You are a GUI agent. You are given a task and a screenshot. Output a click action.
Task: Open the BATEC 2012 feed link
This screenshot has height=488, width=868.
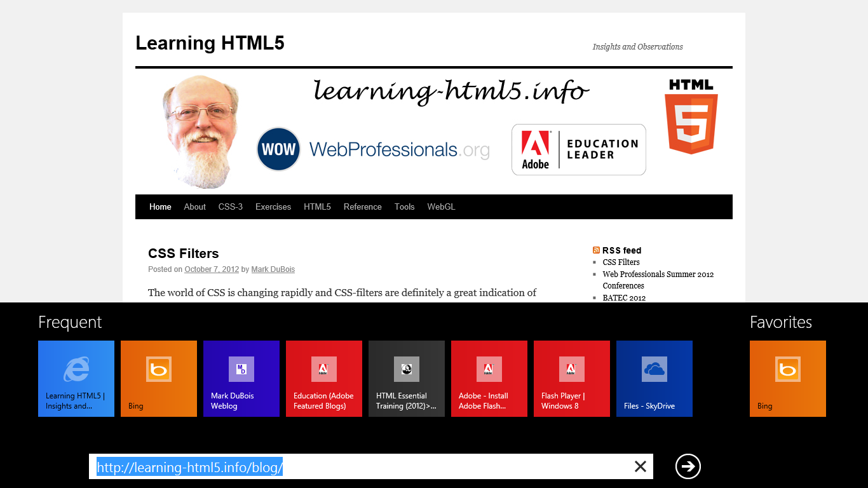click(x=624, y=297)
